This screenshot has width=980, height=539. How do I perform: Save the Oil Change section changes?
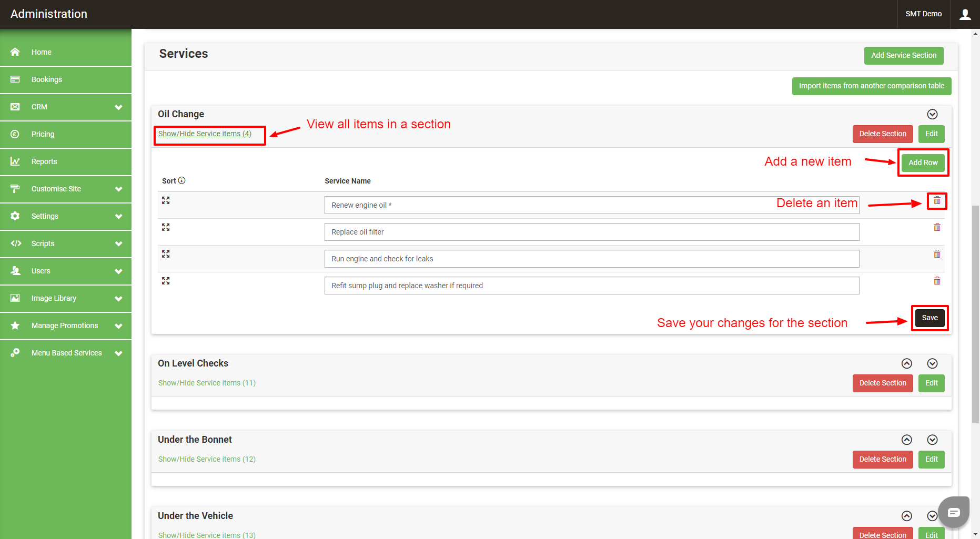[x=930, y=318]
